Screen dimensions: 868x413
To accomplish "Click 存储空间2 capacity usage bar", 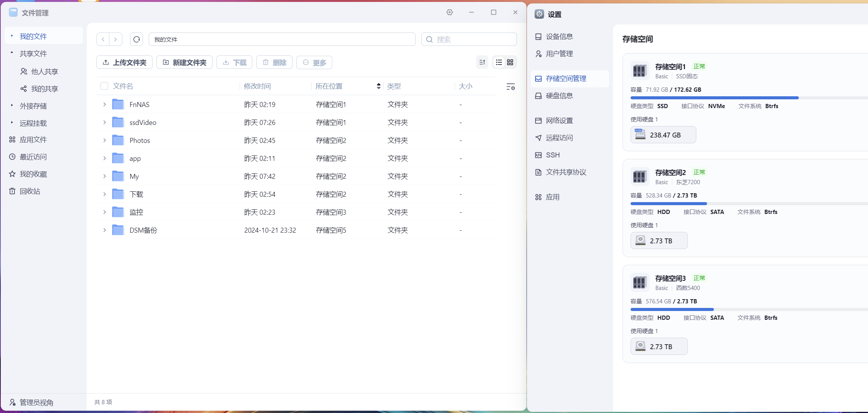I will tap(749, 204).
